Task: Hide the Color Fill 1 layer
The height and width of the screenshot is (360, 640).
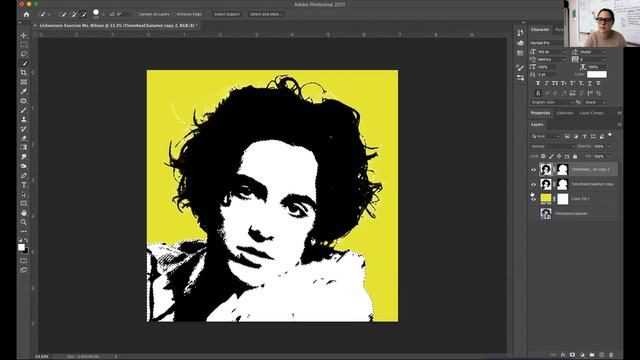Action: pyautogui.click(x=533, y=199)
